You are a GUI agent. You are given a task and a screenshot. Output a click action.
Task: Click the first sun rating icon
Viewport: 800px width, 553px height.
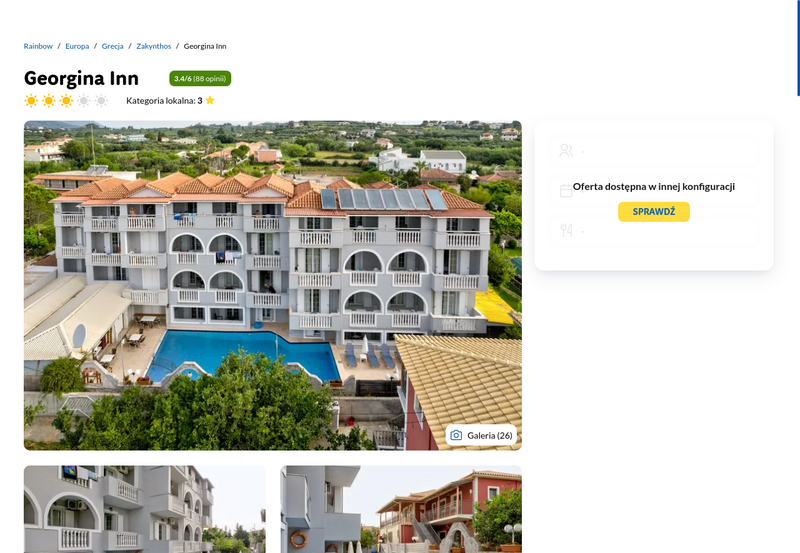tap(31, 100)
